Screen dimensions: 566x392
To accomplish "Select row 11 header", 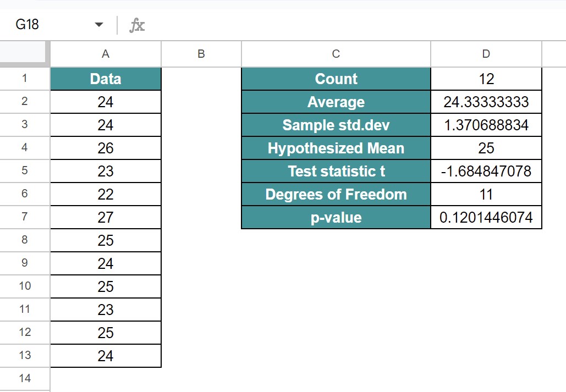I will pyautogui.click(x=25, y=310).
